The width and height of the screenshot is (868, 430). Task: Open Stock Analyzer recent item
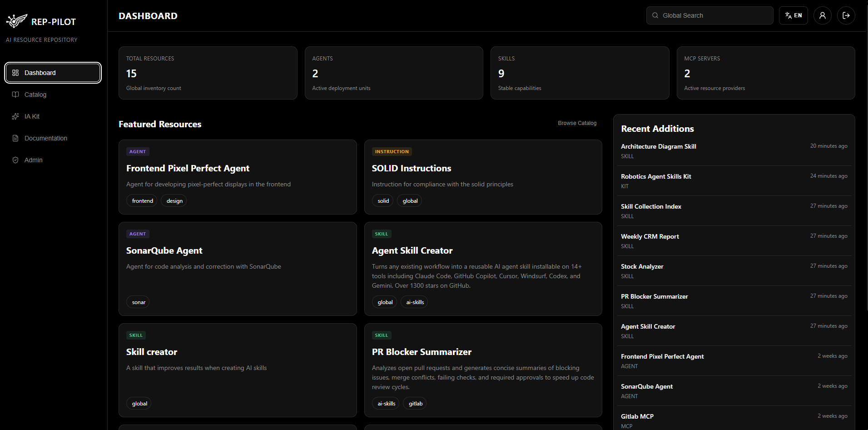(734, 271)
